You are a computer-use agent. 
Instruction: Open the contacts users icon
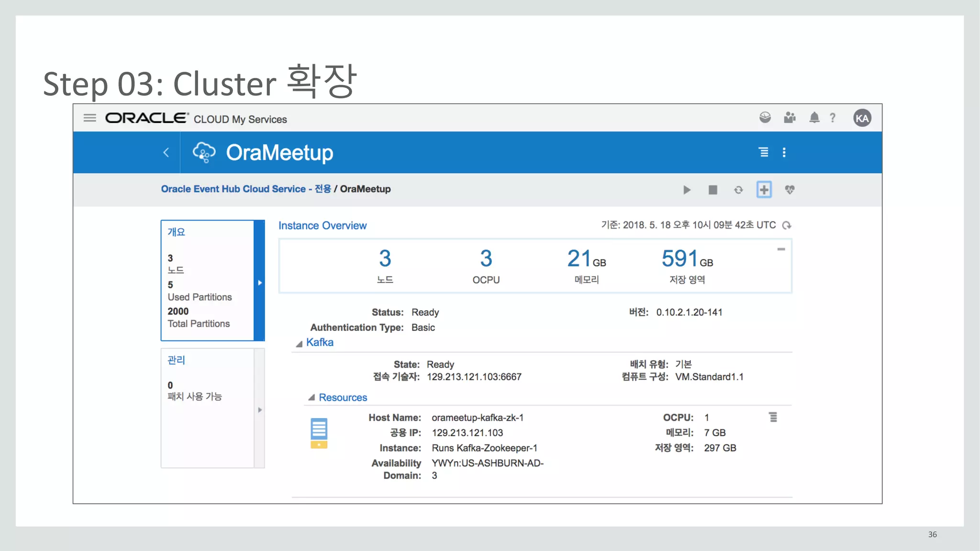(x=790, y=118)
